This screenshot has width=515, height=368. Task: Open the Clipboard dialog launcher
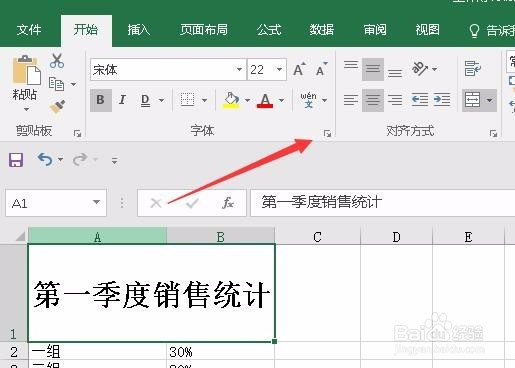click(x=77, y=134)
